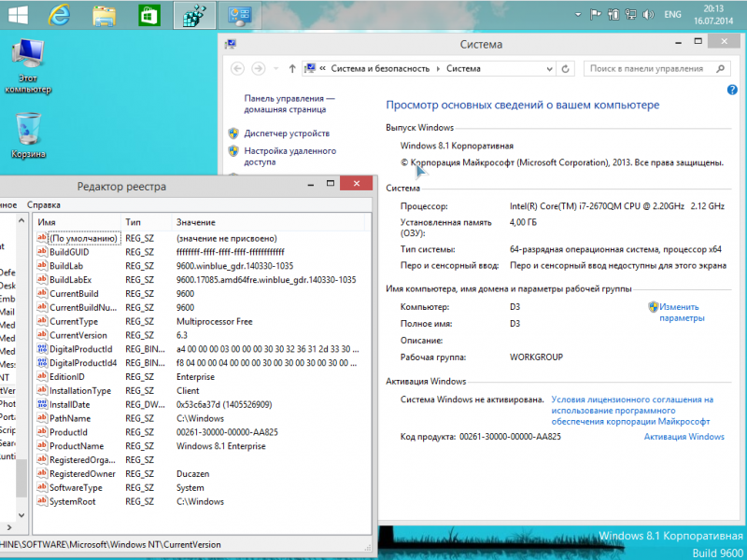Go up one level in Система window
747x560 pixels.
tap(292, 68)
